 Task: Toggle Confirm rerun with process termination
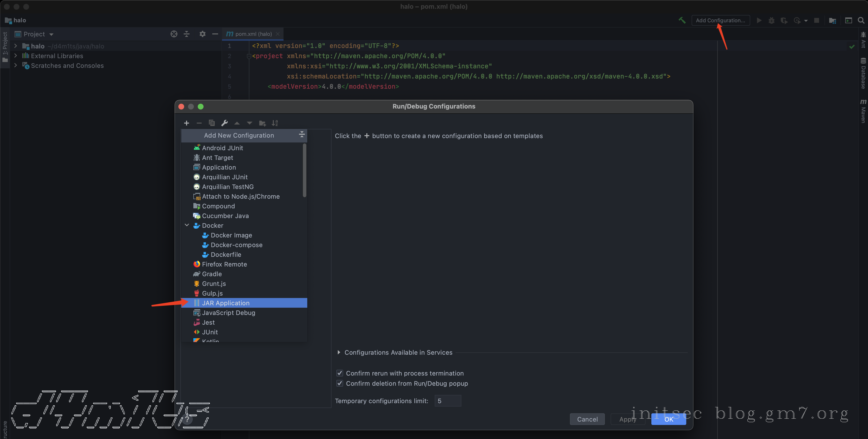click(x=340, y=373)
